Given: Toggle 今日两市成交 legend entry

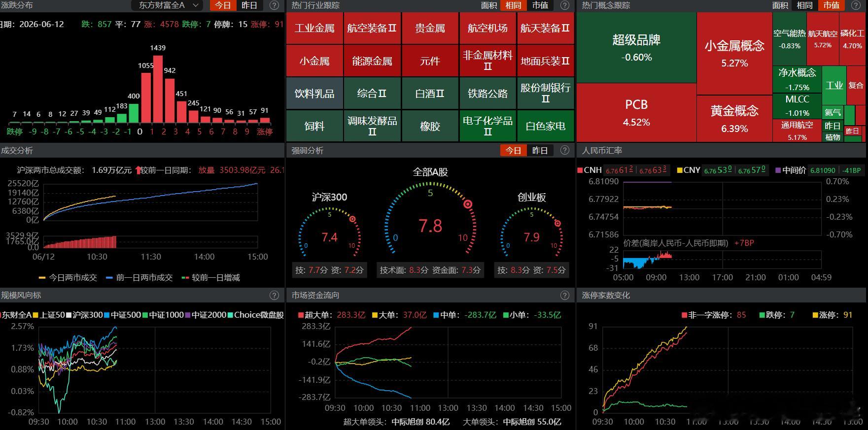Looking at the screenshot, I should click(68, 278).
